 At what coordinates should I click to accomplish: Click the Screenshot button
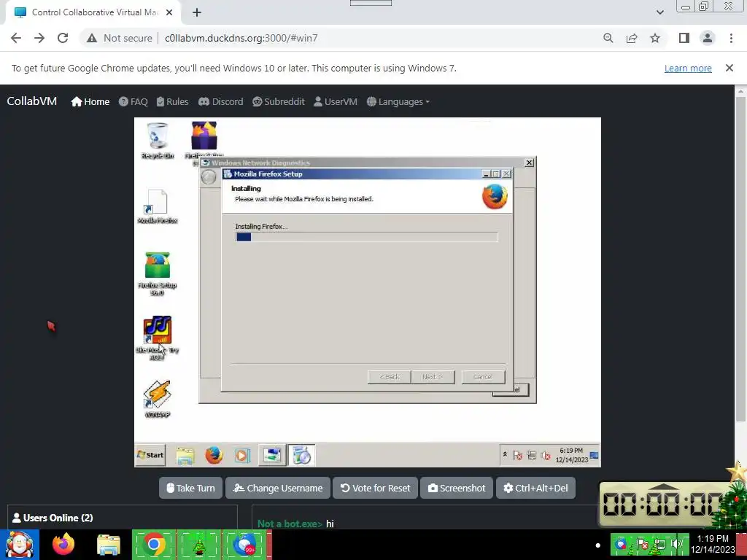click(457, 488)
